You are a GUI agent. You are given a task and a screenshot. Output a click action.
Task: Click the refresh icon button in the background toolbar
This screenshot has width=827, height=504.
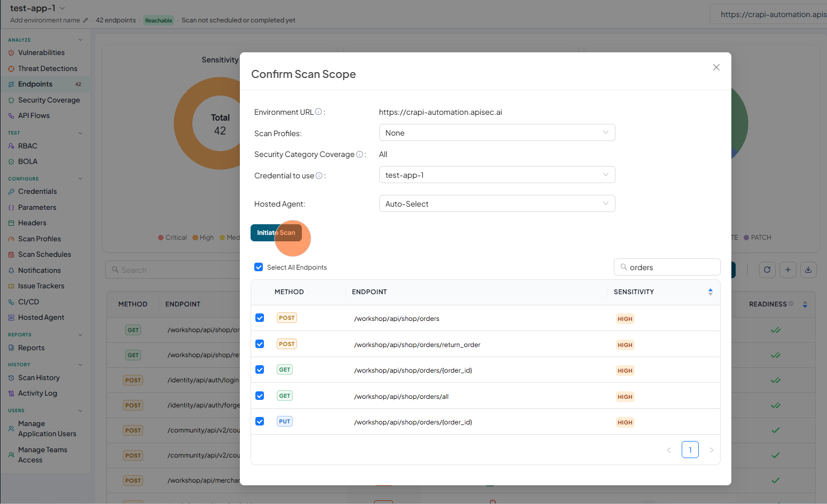coord(767,270)
